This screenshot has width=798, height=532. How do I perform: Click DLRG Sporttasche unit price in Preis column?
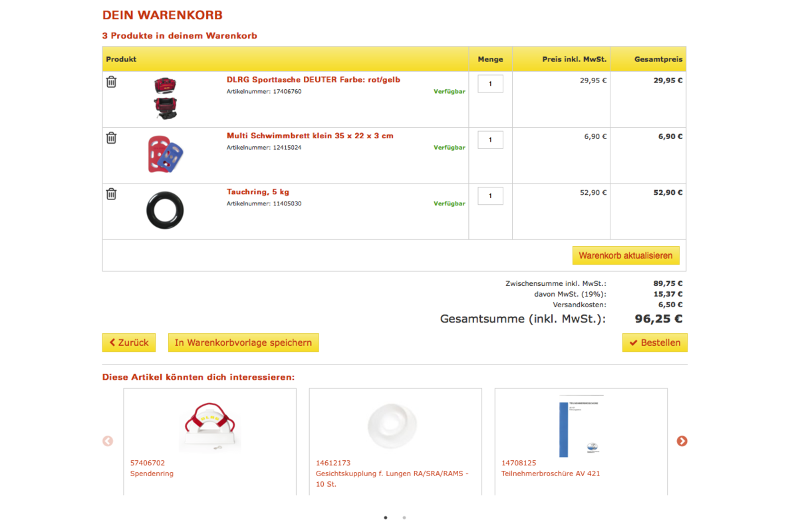[x=593, y=80]
